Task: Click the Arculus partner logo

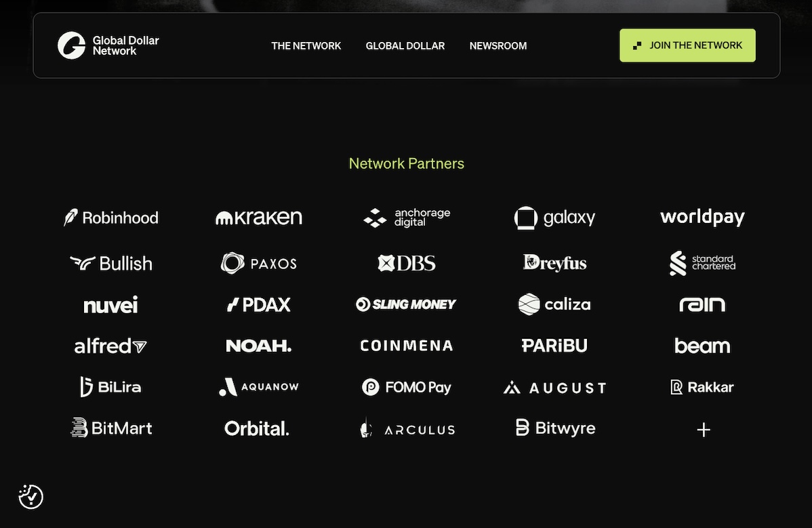Action: (407, 428)
